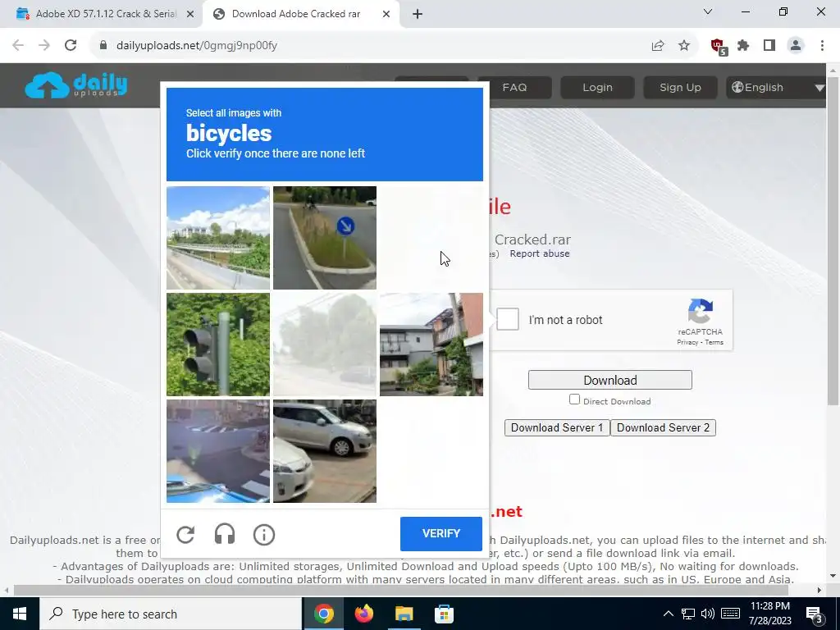Open the FAQ page
840x630 pixels.
point(514,87)
